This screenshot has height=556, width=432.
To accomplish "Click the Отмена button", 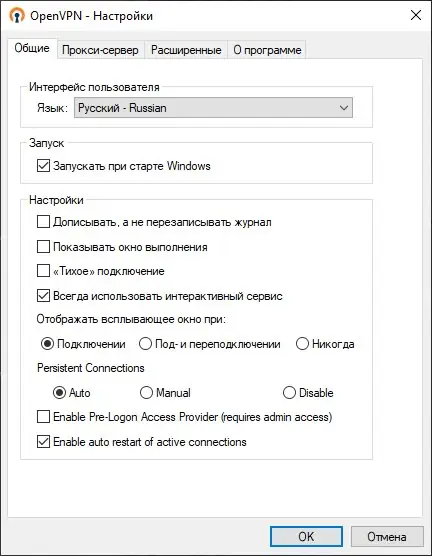I will (387, 536).
